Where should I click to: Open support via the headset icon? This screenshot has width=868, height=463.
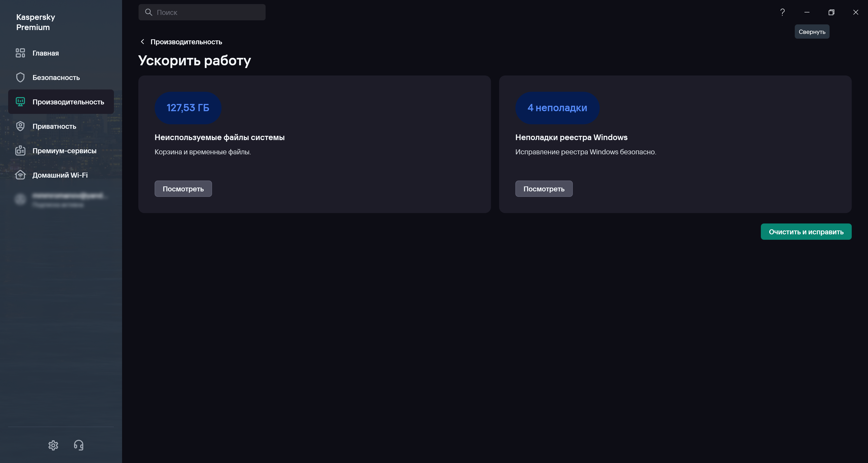pyautogui.click(x=78, y=445)
